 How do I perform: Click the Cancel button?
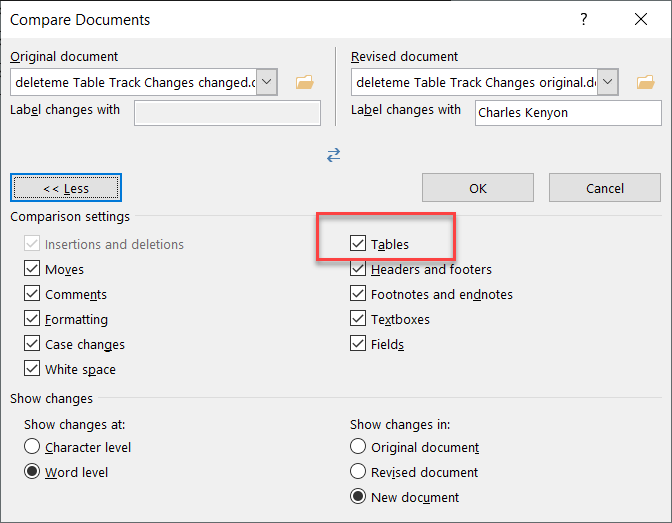pyautogui.click(x=605, y=188)
